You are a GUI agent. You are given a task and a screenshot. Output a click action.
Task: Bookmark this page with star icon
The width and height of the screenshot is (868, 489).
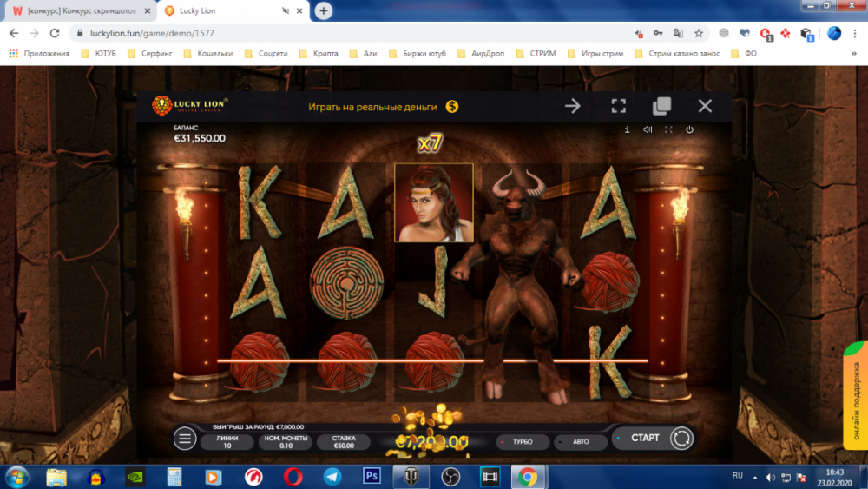(x=699, y=33)
